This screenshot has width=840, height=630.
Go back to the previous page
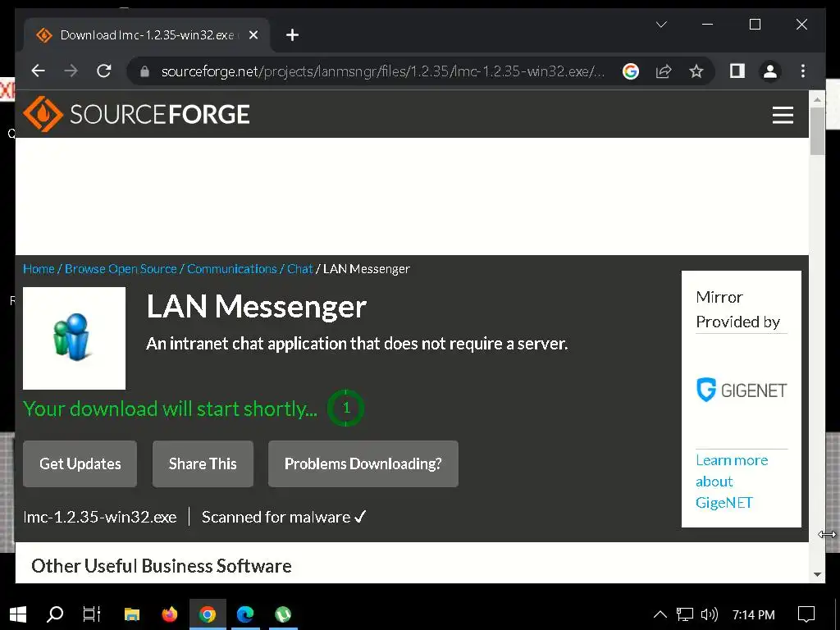(38, 71)
